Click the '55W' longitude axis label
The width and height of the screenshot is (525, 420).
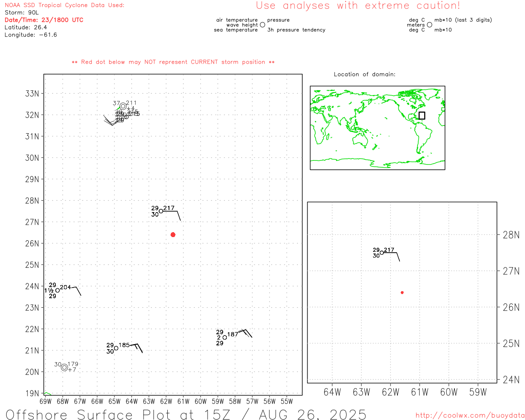coord(287,402)
